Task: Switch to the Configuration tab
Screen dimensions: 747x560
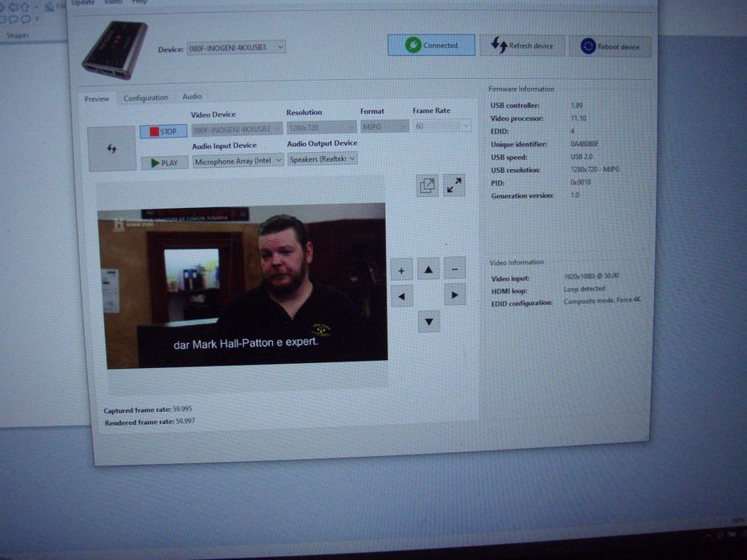Action: tap(146, 98)
